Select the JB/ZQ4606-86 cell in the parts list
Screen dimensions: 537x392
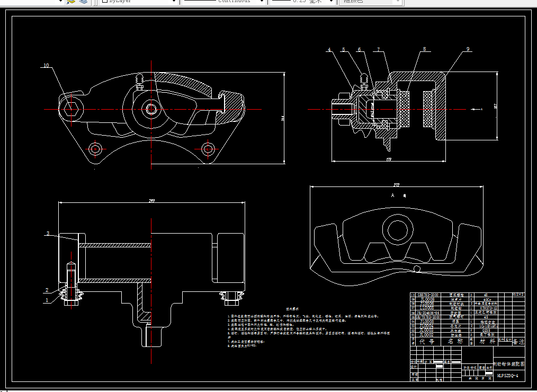pyautogui.click(x=428, y=313)
